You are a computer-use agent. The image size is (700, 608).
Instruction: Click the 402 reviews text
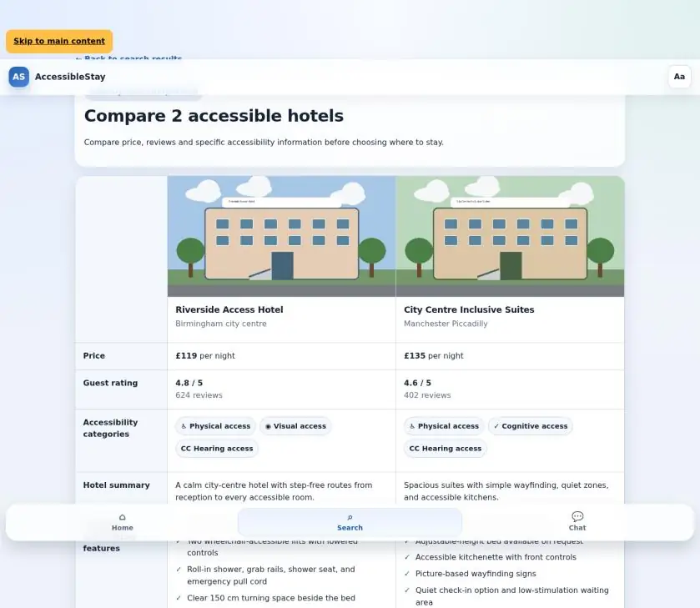[x=427, y=395]
